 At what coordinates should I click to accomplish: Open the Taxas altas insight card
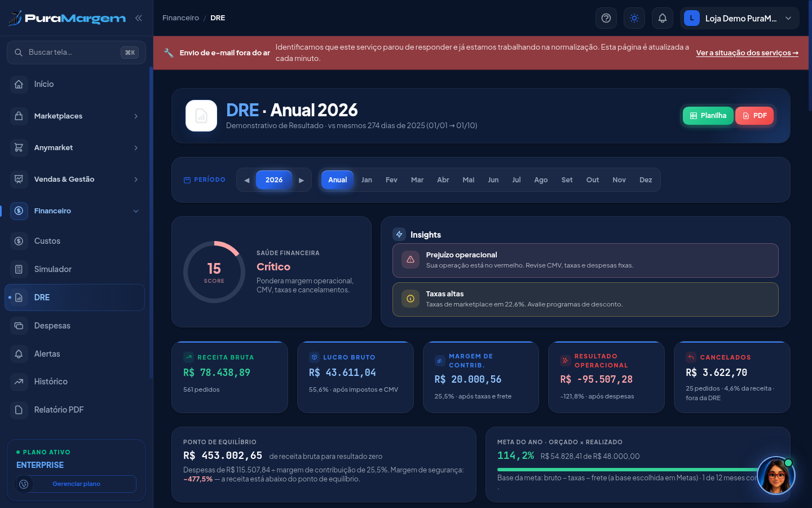pyautogui.click(x=585, y=299)
